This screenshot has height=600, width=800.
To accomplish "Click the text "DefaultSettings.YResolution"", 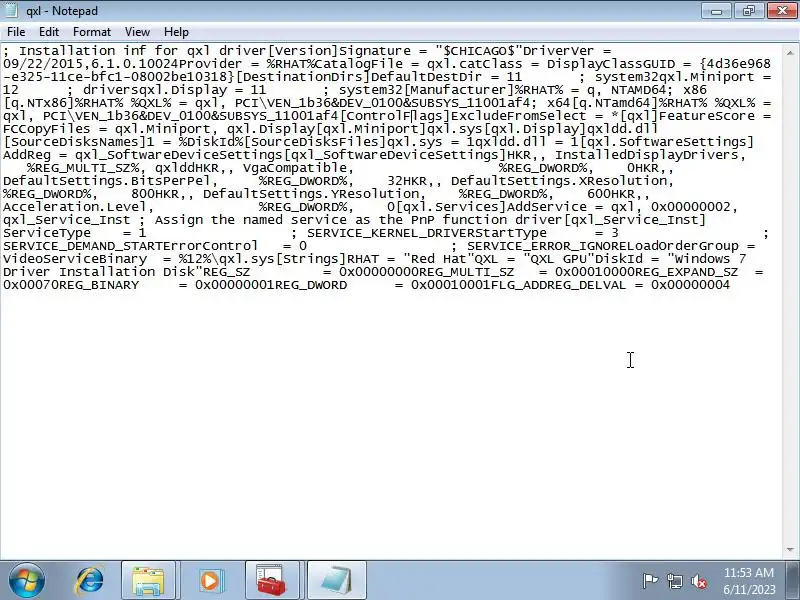I will click(x=311, y=194).
